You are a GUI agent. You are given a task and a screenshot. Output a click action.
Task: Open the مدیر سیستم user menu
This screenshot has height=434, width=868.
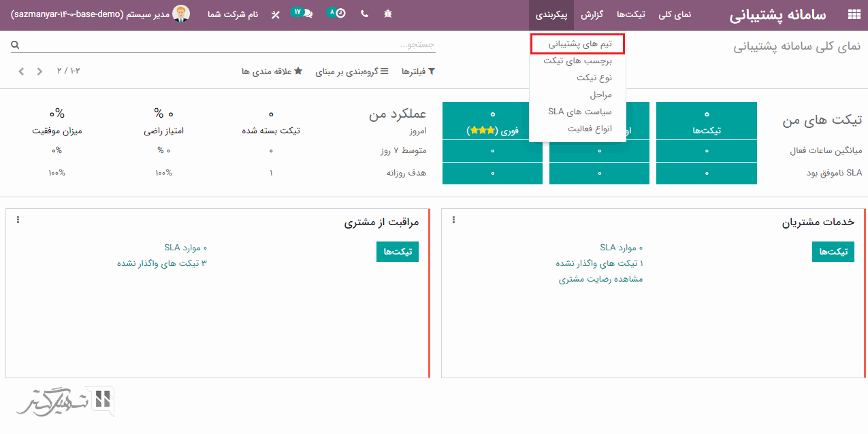point(100,14)
